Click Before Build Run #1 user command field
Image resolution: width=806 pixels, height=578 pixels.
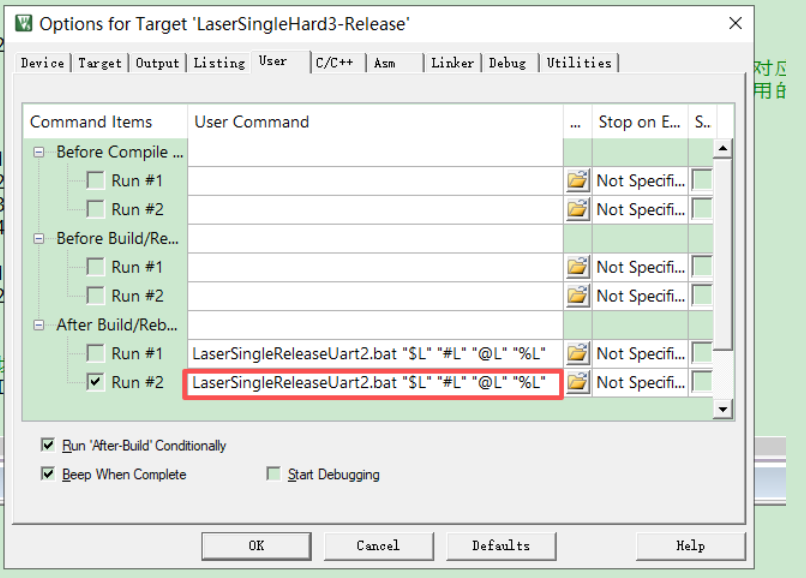click(376, 267)
